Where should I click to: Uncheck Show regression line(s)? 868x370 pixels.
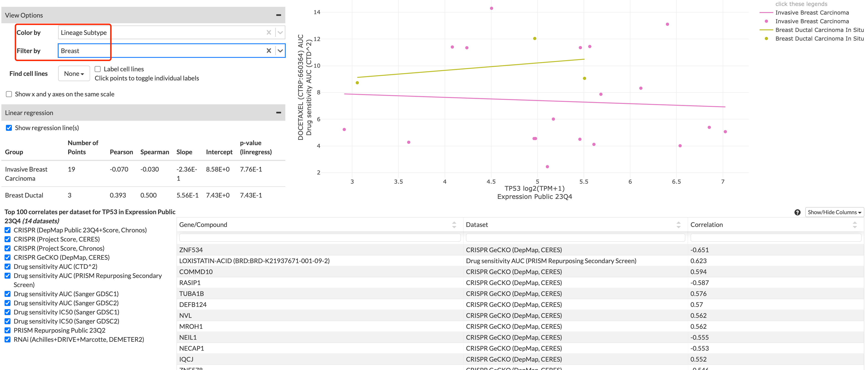point(9,128)
